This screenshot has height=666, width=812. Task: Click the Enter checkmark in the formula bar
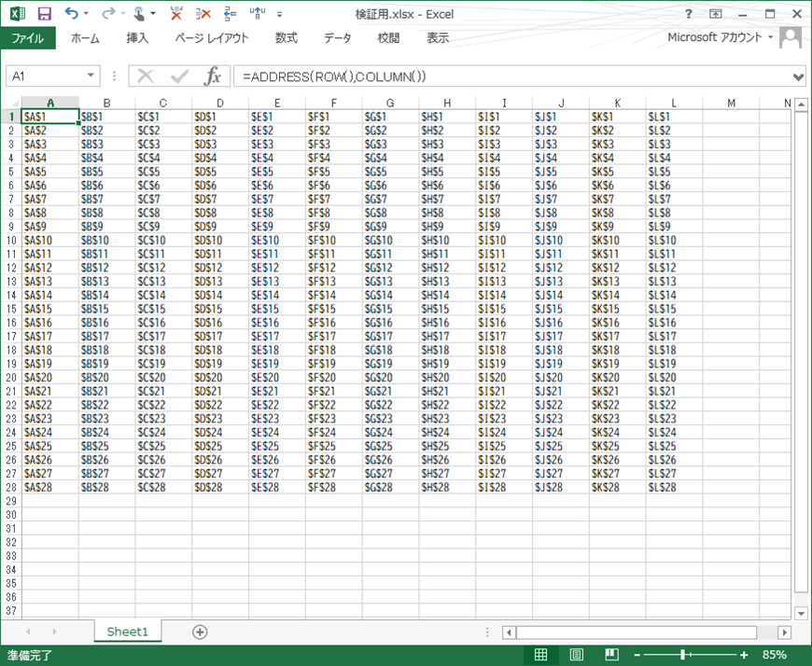(179, 76)
